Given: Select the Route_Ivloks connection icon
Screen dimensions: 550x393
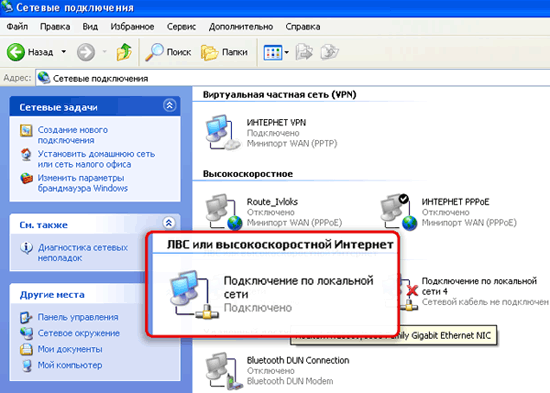Looking at the screenshot, I should coord(223,212).
